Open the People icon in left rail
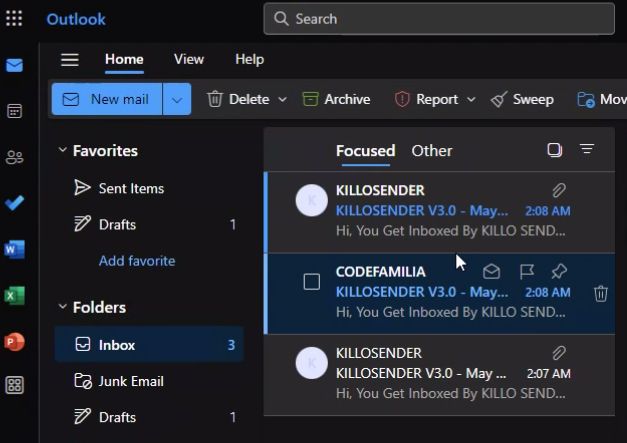This screenshot has height=443, width=627. point(14,157)
